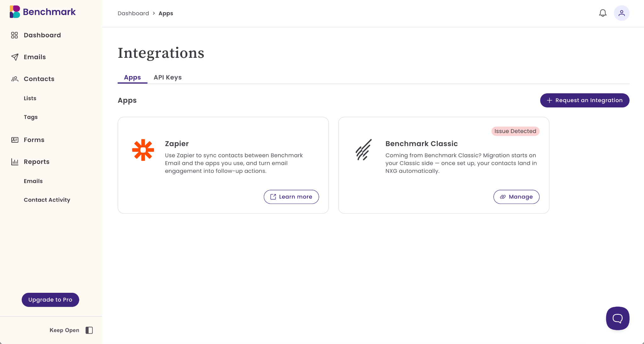This screenshot has height=344, width=644.
Task: Click the Zapier asterisk logo
Action: [143, 150]
